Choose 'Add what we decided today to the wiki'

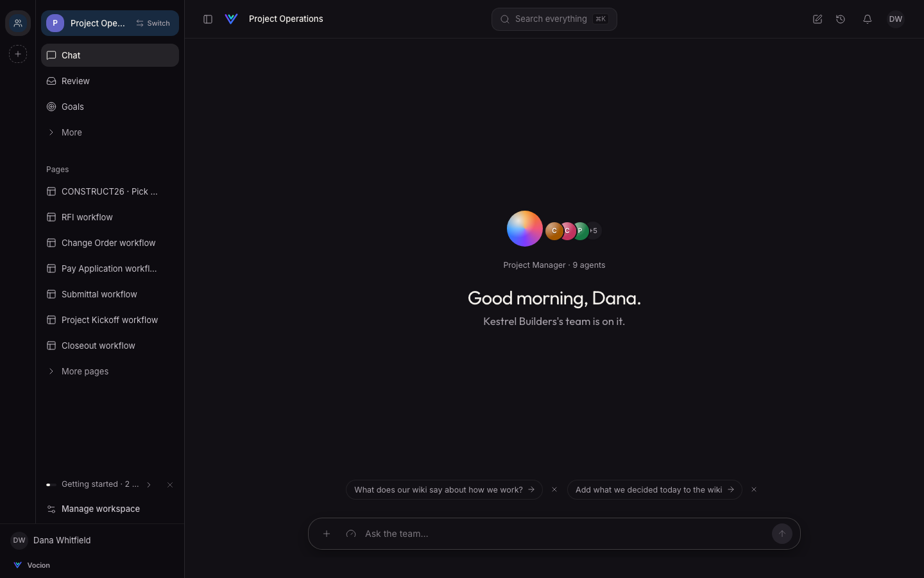pyautogui.click(x=654, y=489)
